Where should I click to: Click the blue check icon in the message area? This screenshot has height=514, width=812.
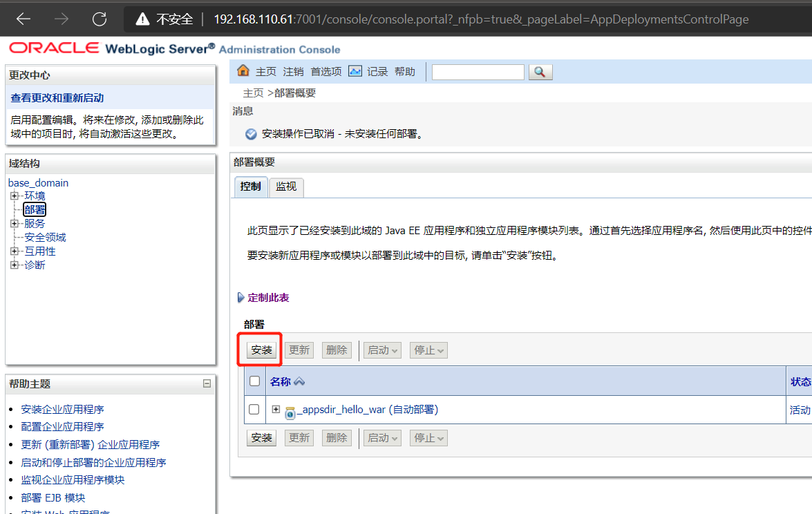point(251,134)
